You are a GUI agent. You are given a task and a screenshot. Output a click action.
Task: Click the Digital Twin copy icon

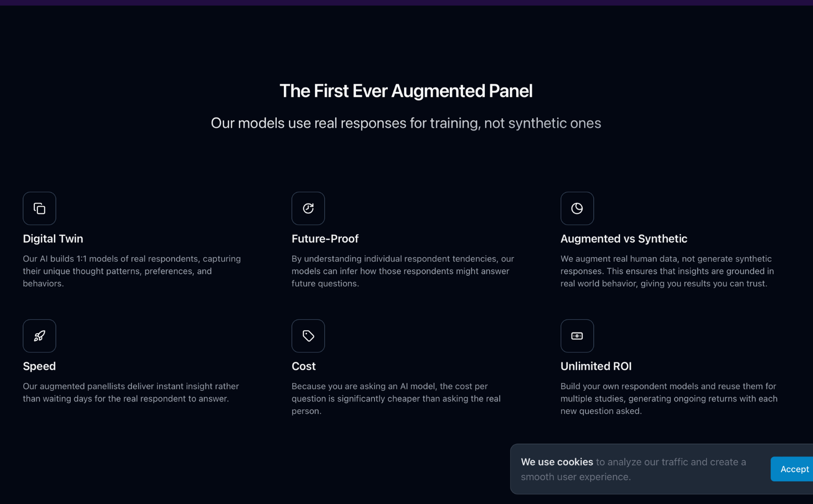39,208
